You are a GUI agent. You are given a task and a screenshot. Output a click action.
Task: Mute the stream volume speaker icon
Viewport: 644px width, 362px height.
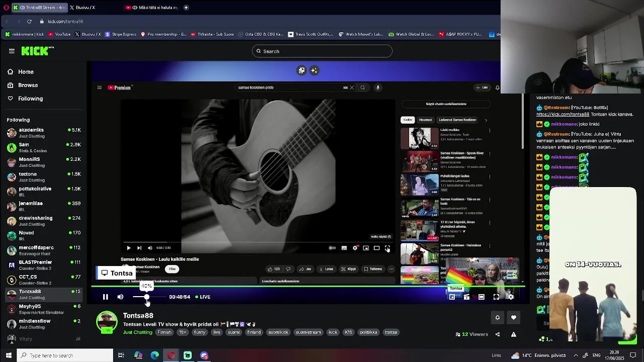[120, 297]
